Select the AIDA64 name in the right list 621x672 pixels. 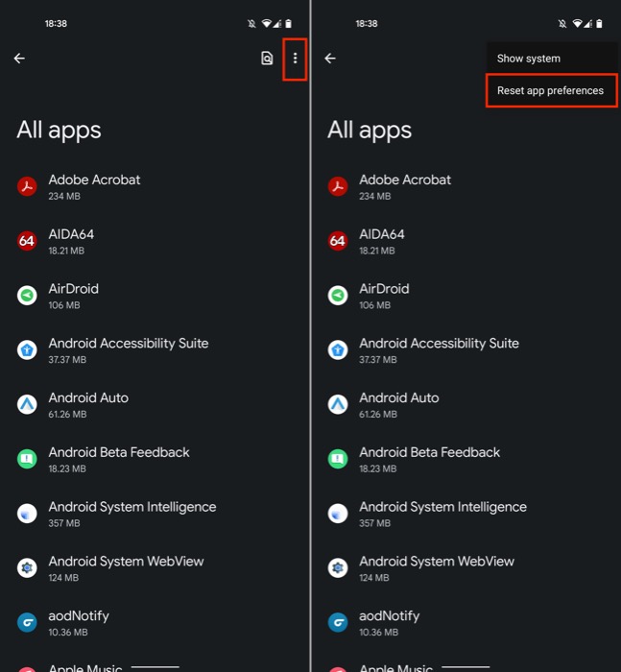tap(382, 234)
